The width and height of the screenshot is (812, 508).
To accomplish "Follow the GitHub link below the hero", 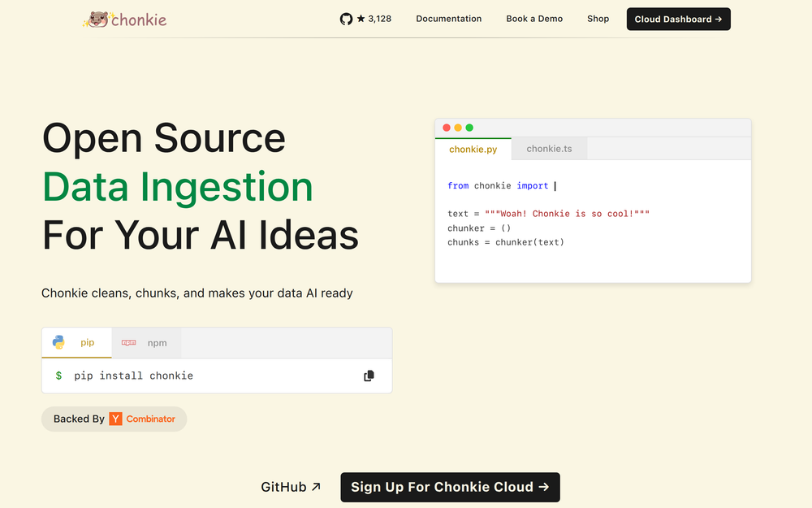I will (x=291, y=487).
